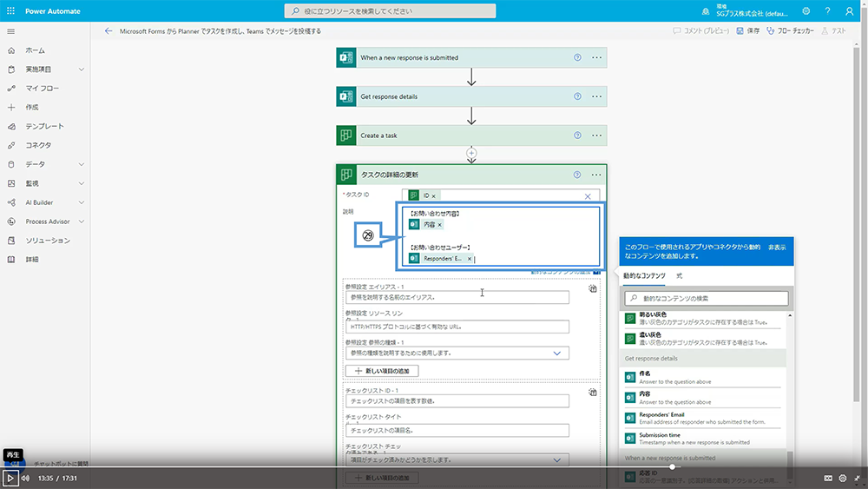Insert Submission time dynamic content
The width and height of the screenshot is (868, 489).
coord(704,439)
